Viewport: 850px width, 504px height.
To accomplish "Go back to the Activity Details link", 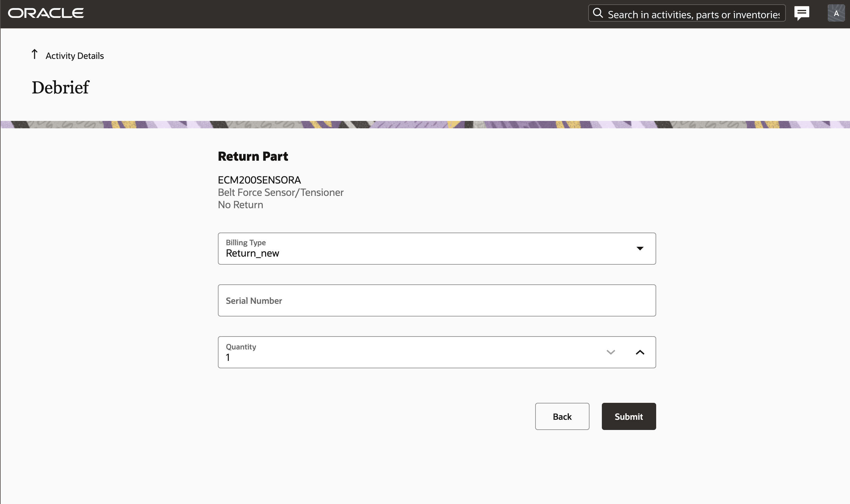I will 75,56.
